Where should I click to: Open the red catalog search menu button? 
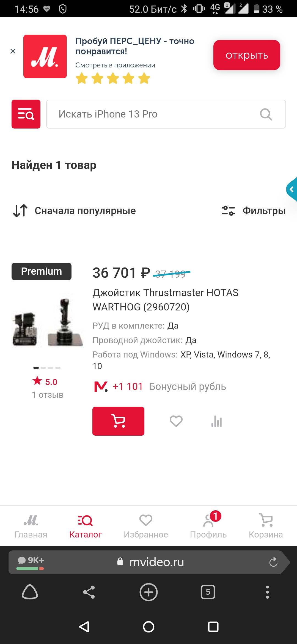[26, 114]
